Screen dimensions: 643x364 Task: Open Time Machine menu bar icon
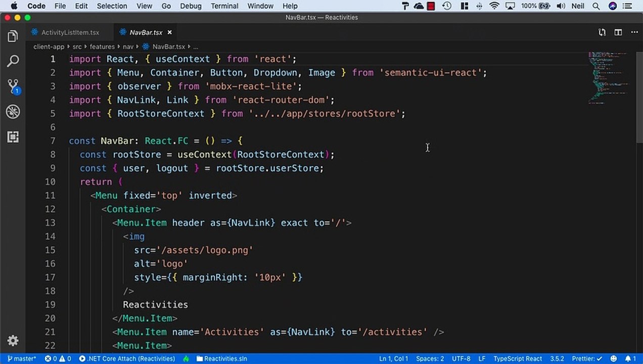click(447, 6)
